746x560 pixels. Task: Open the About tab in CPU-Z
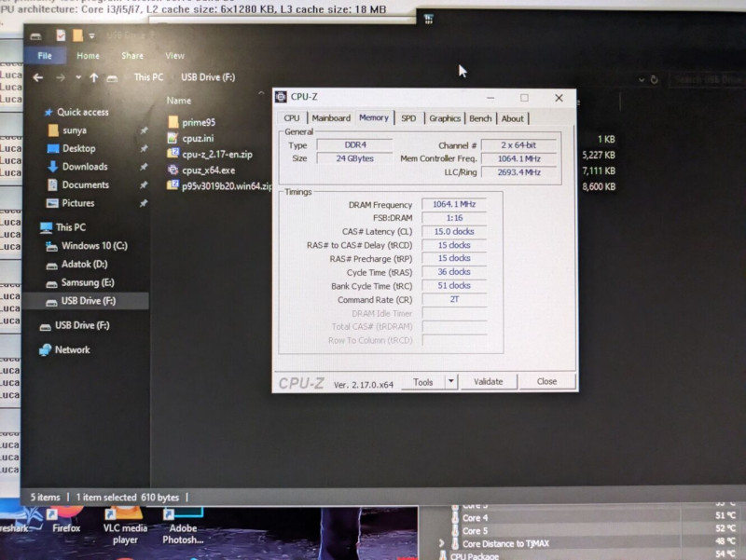point(512,118)
